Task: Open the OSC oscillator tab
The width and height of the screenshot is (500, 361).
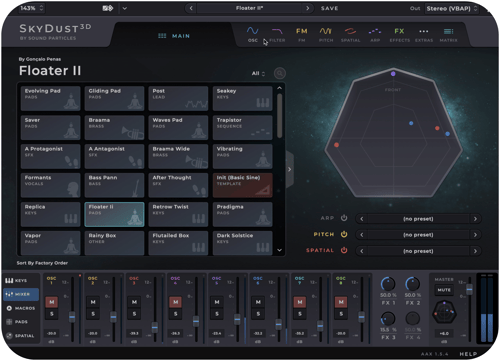Action: [x=253, y=35]
